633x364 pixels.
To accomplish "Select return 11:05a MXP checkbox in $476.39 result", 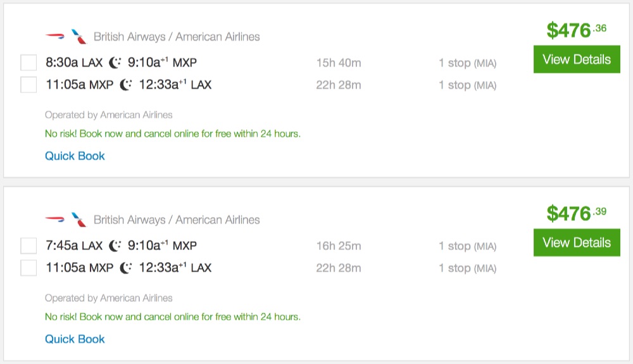I will pos(28,268).
